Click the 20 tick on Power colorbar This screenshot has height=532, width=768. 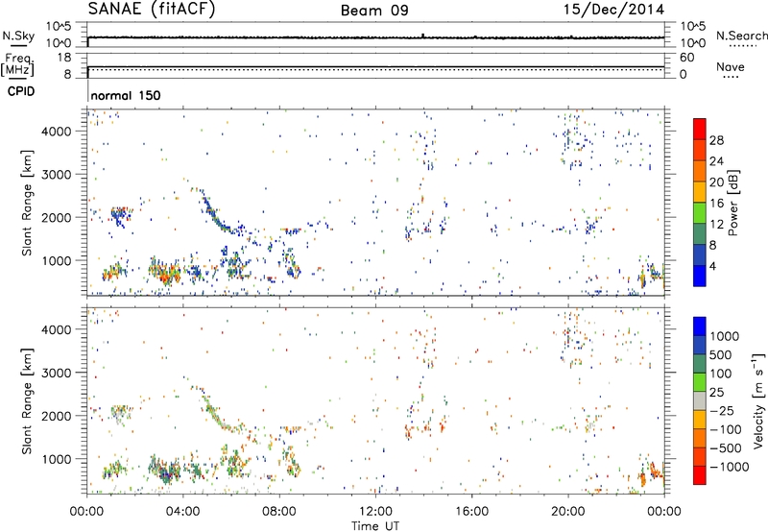(716, 182)
